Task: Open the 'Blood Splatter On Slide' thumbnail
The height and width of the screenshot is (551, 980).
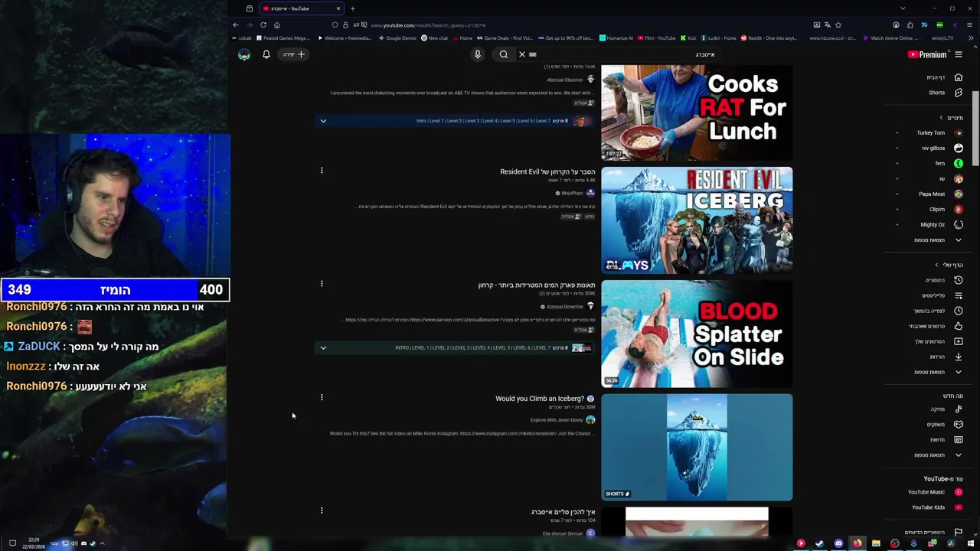Action: (697, 334)
